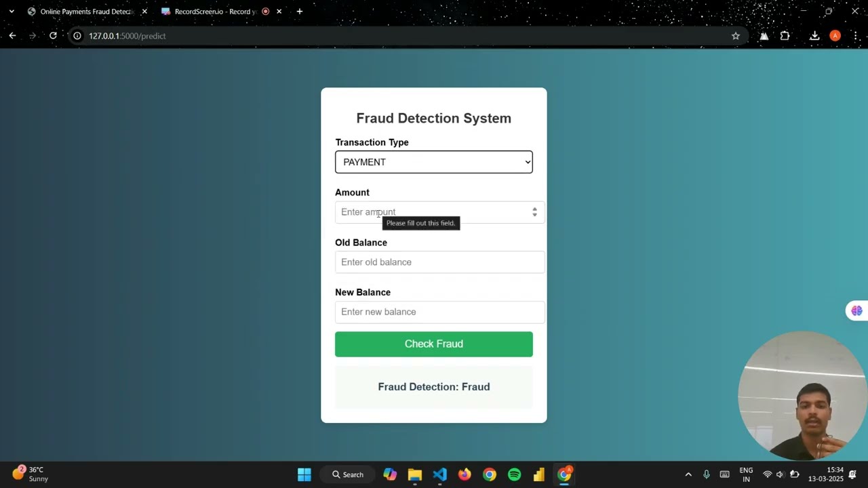Close the RecordScreen.io tab
Screen dimensions: 868x488
[x=279, y=12]
